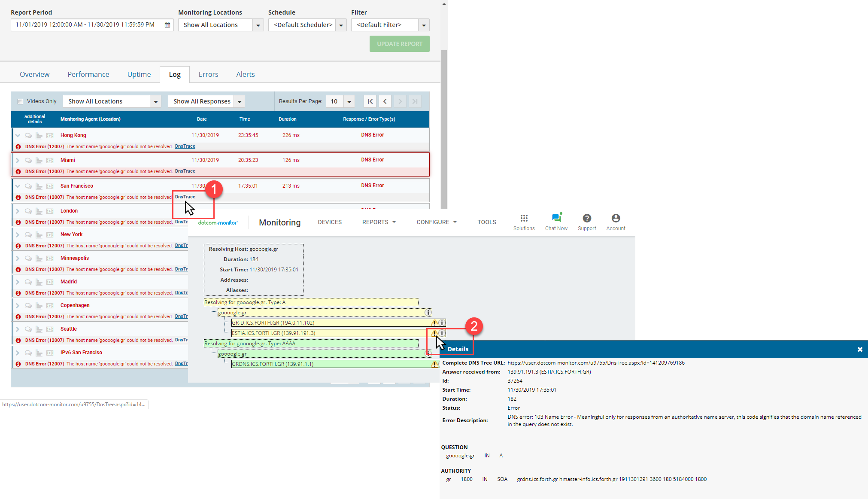The width and height of the screenshot is (868, 499).
Task: Click info icon for GR-D.ICS.FORTH.GR node
Action: click(x=442, y=323)
